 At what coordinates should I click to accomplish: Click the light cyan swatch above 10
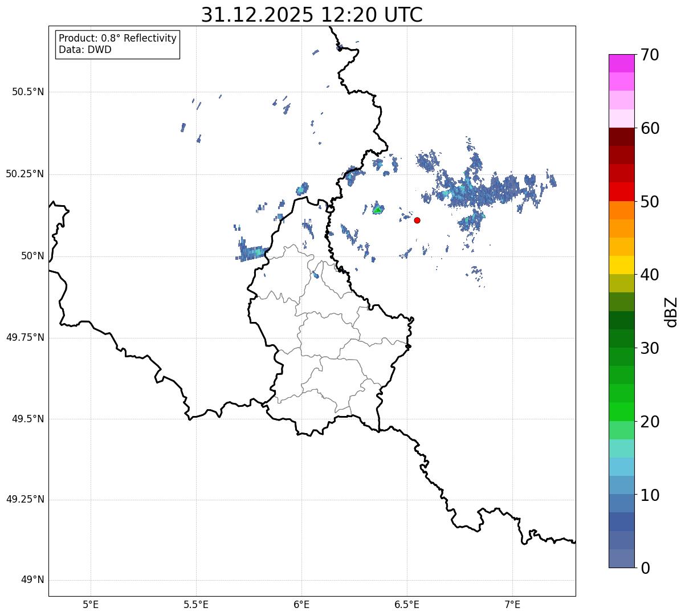click(x=622, y=467)
